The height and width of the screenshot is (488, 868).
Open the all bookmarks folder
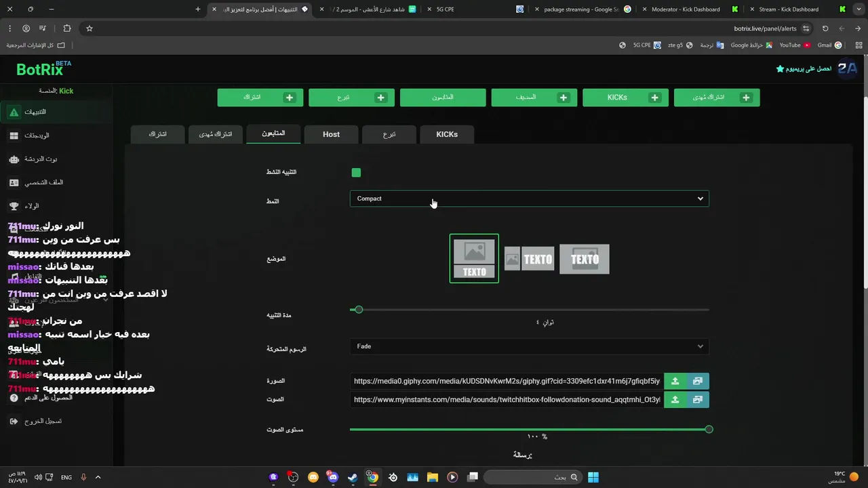click(36, 45)
